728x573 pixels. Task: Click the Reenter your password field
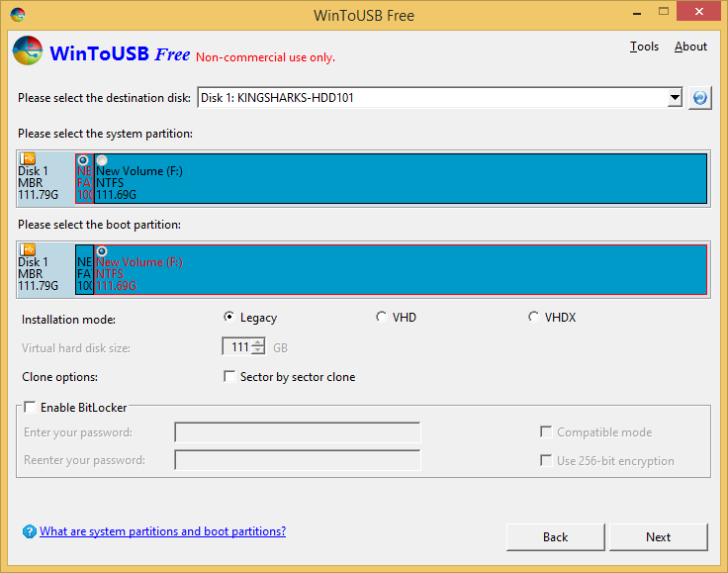[298, 460]
